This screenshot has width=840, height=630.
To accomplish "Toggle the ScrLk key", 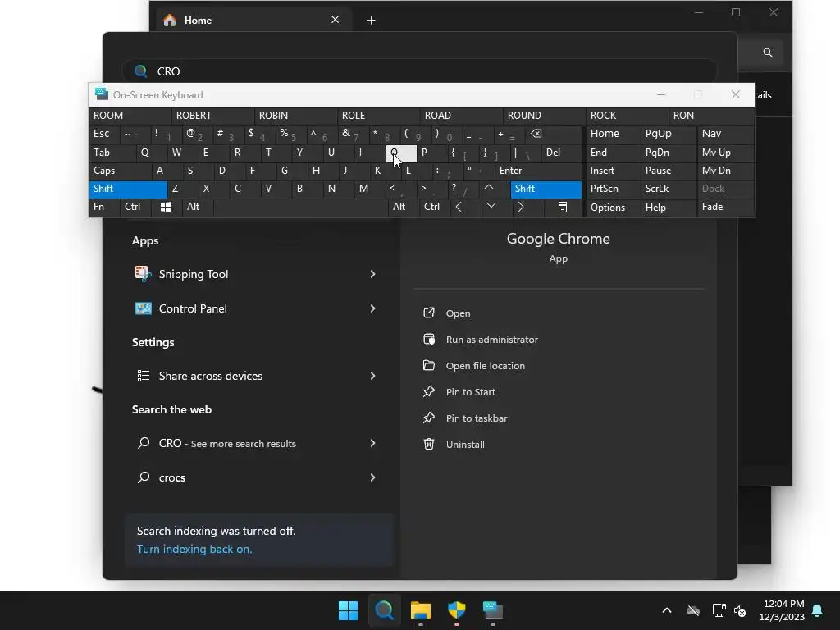I will pos(668,189).
